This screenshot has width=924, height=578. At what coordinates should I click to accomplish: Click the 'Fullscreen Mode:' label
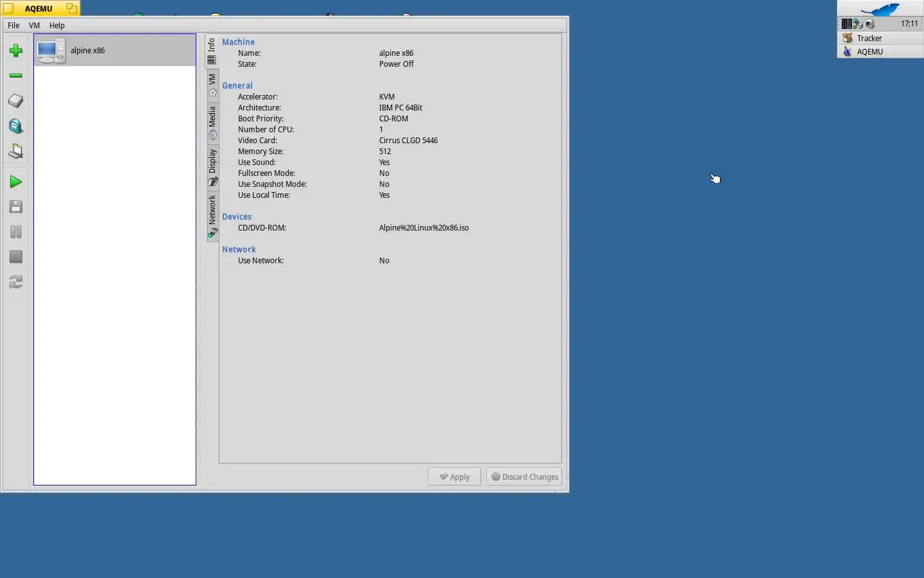(x=266, y=173)
